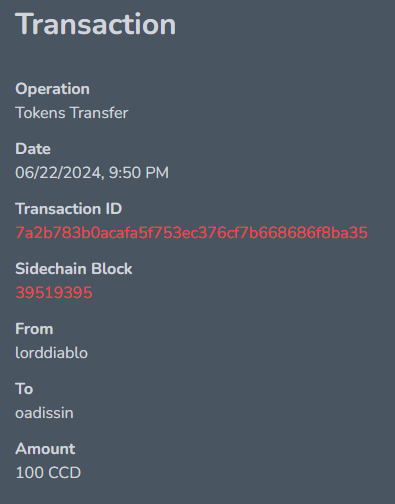Click the Transaction heading
The height and width of the screenshot is (504, 395).
pos(96,24)
